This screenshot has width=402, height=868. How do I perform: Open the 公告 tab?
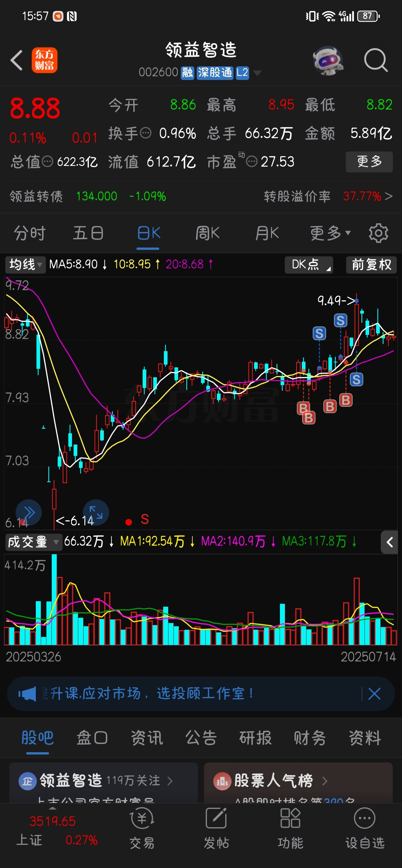[x=201, y=738]
